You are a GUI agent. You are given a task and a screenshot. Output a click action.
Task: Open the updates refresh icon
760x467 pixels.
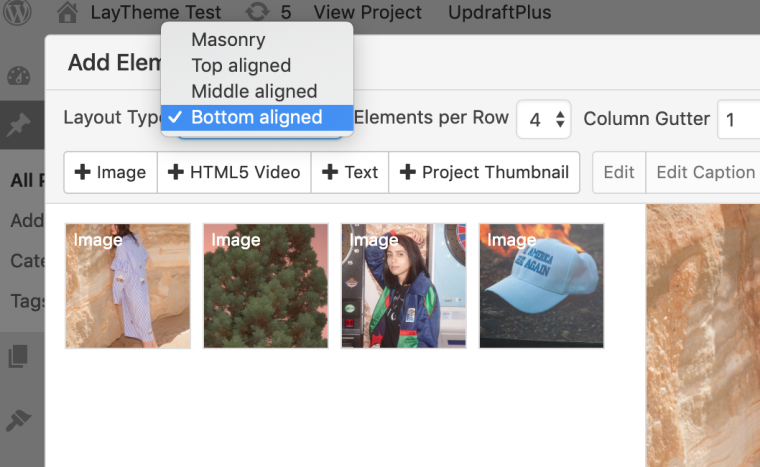(x=257, y=13)
